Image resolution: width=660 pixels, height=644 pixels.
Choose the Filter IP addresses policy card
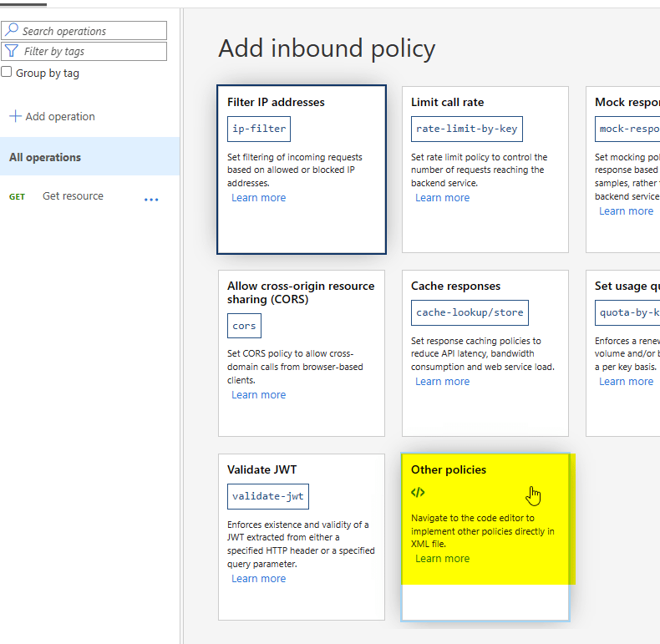click(x=302, y=170)
